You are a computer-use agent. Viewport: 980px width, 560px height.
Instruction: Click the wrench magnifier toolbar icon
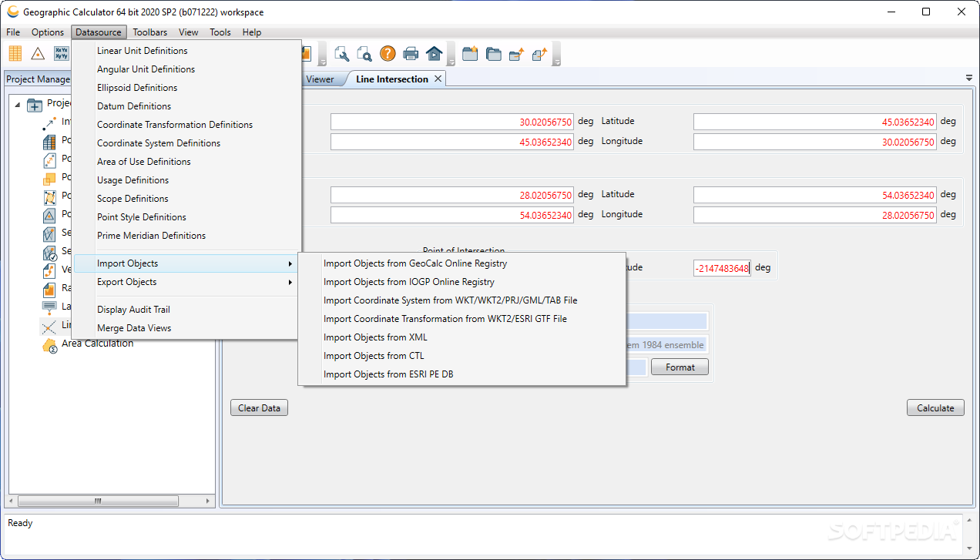tap(342, 53)
